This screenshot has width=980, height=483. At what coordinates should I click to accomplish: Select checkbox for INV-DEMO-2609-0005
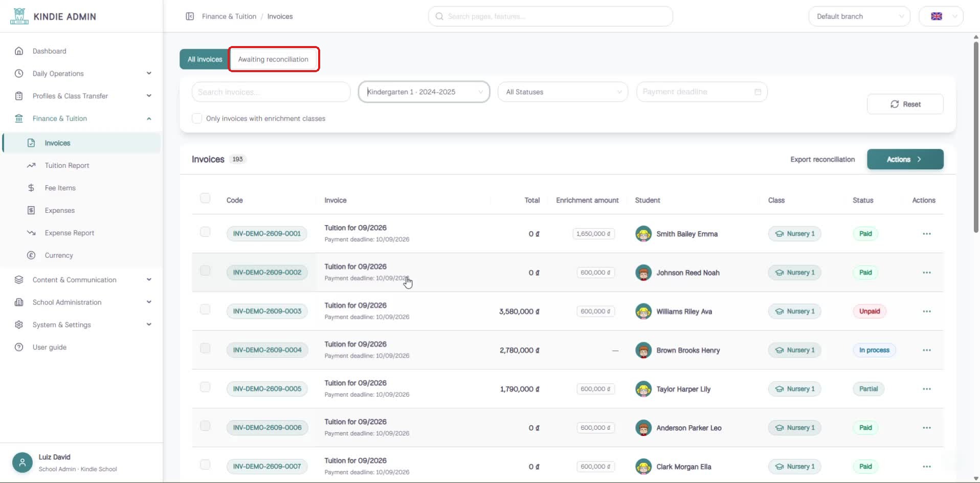[x=205, y=387]
